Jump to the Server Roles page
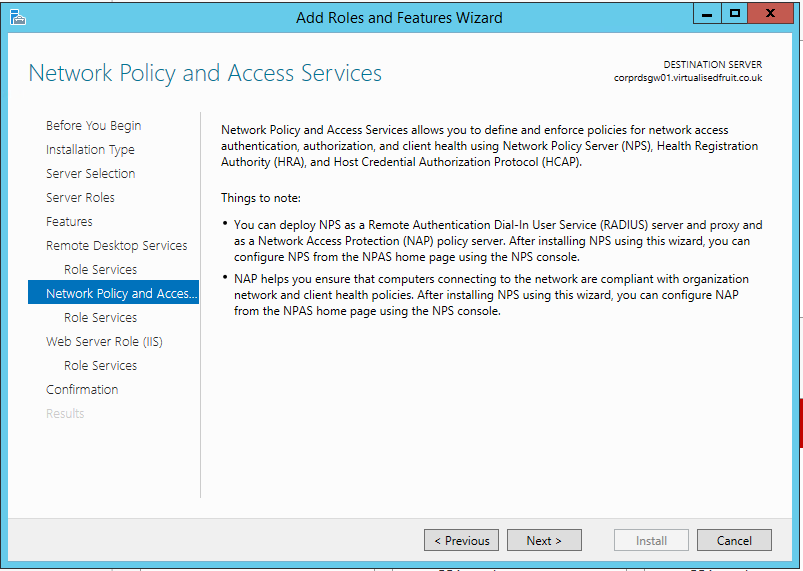Image resolution: width=803 pixels, height=571 pixels. 80,197
